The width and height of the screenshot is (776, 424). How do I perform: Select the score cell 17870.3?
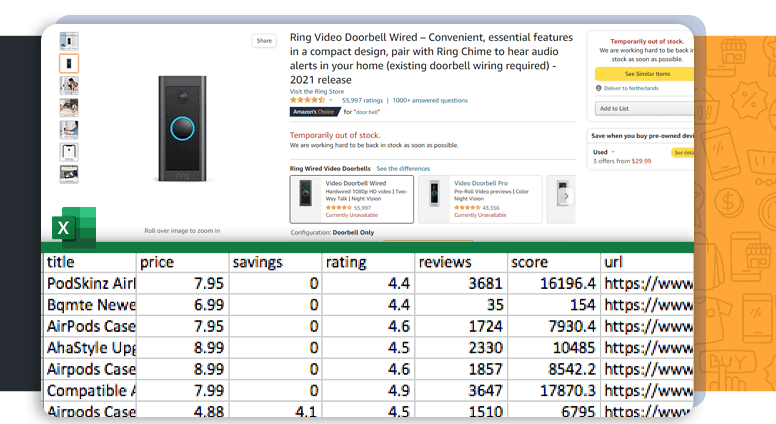click(554, 391)
